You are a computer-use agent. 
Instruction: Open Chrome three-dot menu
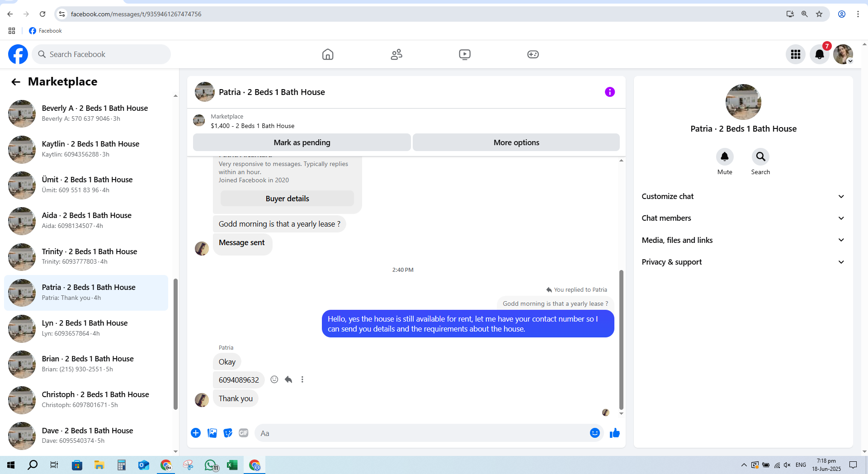click(x=858, y=14)
